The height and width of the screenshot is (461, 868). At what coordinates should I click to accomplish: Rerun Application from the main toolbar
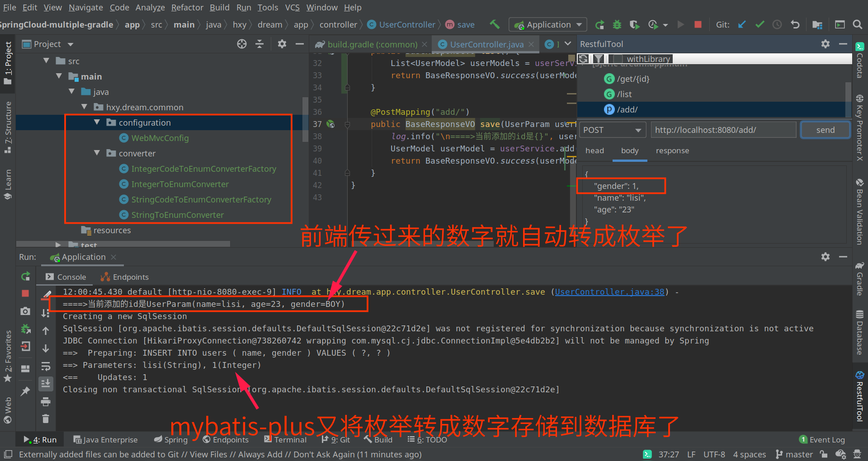[x=599, y=24]
